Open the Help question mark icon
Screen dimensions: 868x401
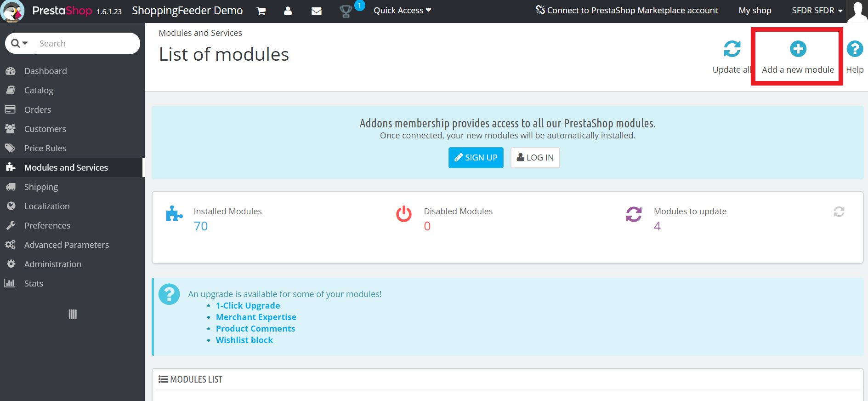click(x=855, y=49)
